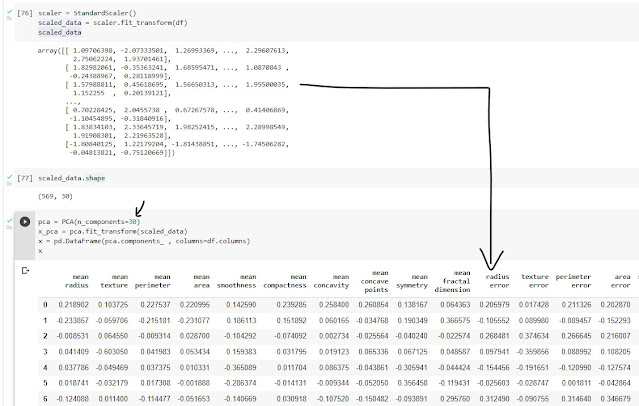Screen dimensions: 639x406
Task: Select row index 6 in the dataframe
Action: point(43,398)
